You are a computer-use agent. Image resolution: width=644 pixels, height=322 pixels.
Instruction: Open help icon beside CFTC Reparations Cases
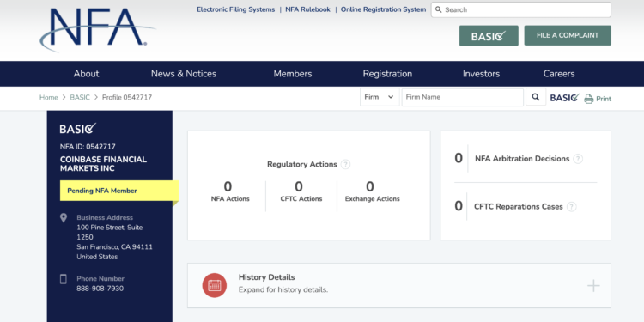(571, 207)
